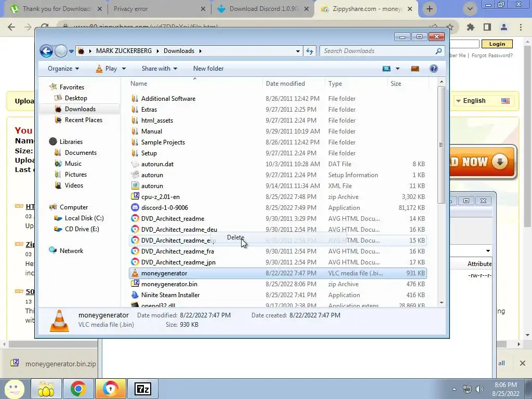Open Music library

tap(73, 164)
